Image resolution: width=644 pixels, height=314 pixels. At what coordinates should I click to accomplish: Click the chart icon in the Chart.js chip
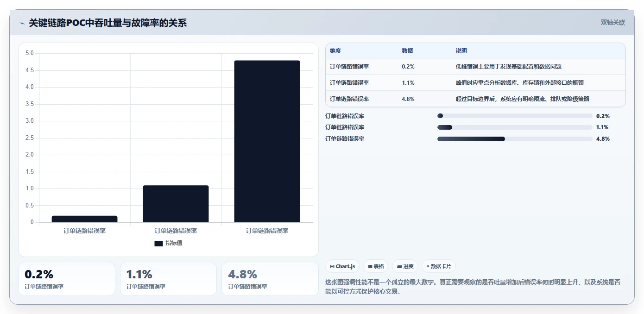click(x=332, y=266)
